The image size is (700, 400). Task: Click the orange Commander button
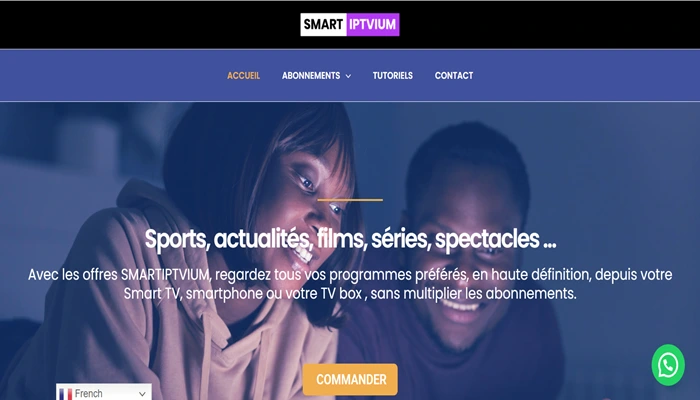pos(350,379)
